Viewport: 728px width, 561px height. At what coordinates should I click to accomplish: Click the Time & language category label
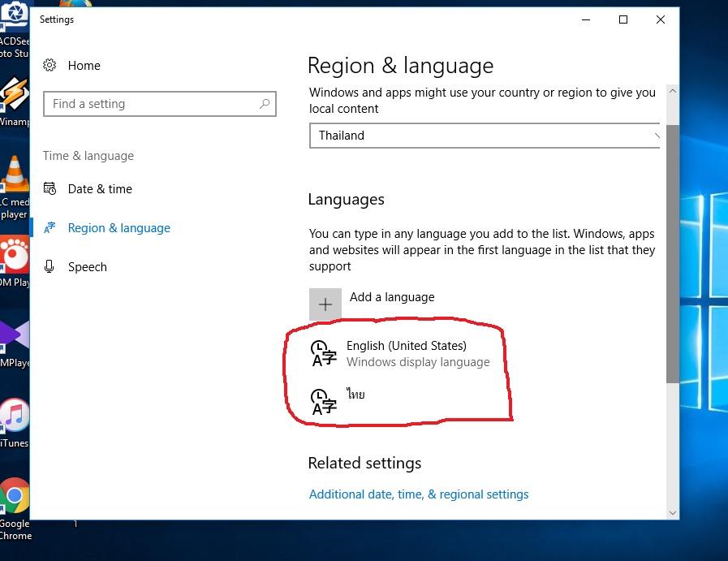coord(88,156)
